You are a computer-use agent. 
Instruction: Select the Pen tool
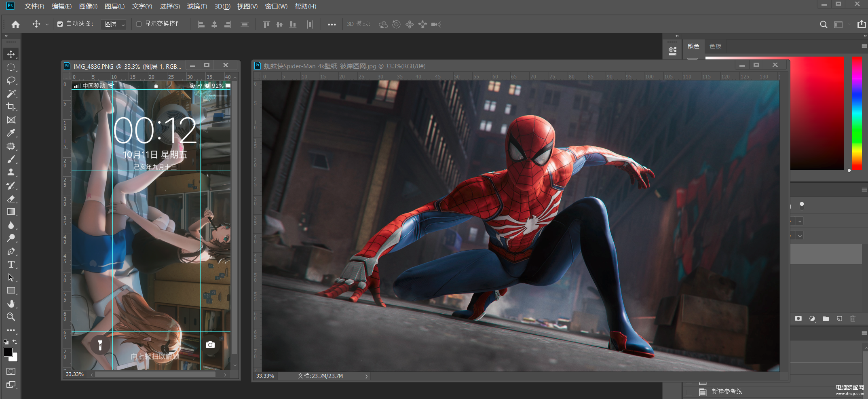click(11, 251)
